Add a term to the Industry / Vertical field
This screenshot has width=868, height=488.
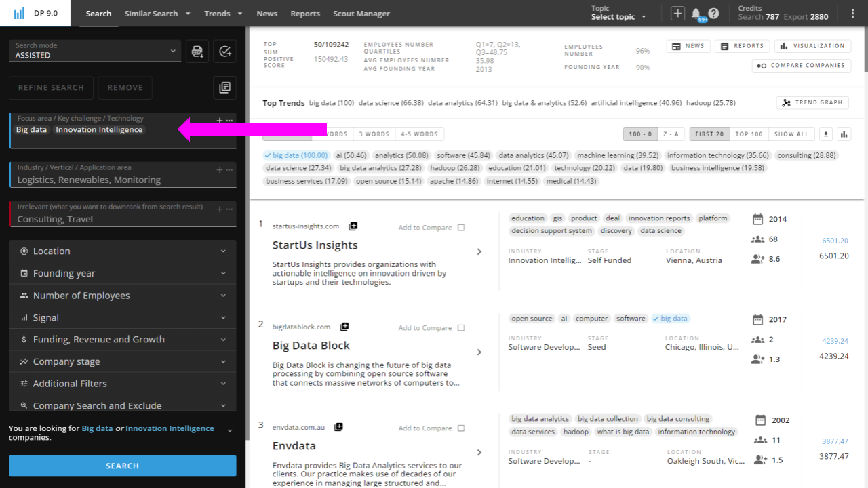219,170
